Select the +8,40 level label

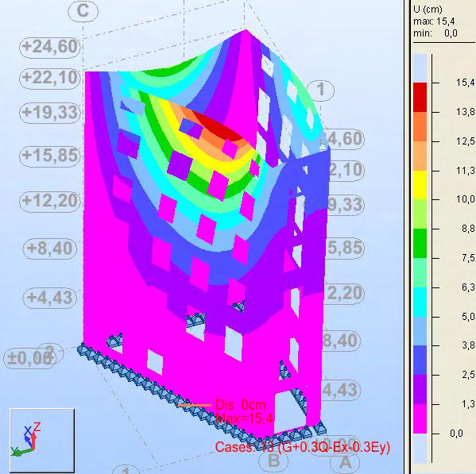pyautogui.click(x=50, y=249)
